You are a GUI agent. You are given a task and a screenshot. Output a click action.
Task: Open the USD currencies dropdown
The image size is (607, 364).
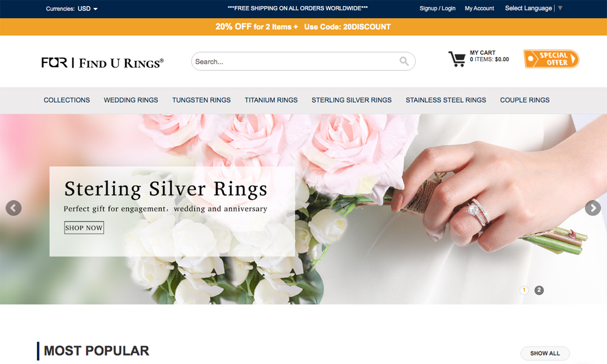click(87, 8)
